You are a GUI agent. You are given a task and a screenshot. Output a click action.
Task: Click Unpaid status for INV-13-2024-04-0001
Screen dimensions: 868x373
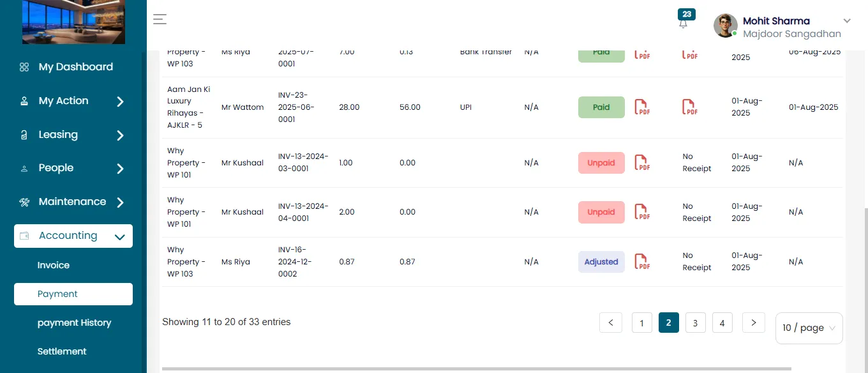click(x=601, y=212)
